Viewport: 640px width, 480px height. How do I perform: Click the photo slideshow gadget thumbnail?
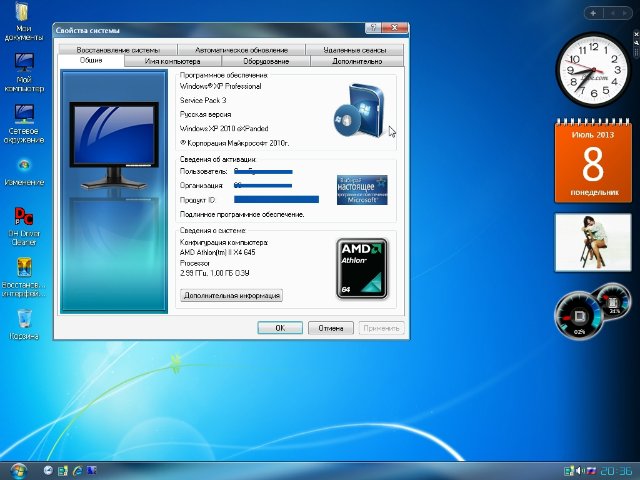point(591,243)
